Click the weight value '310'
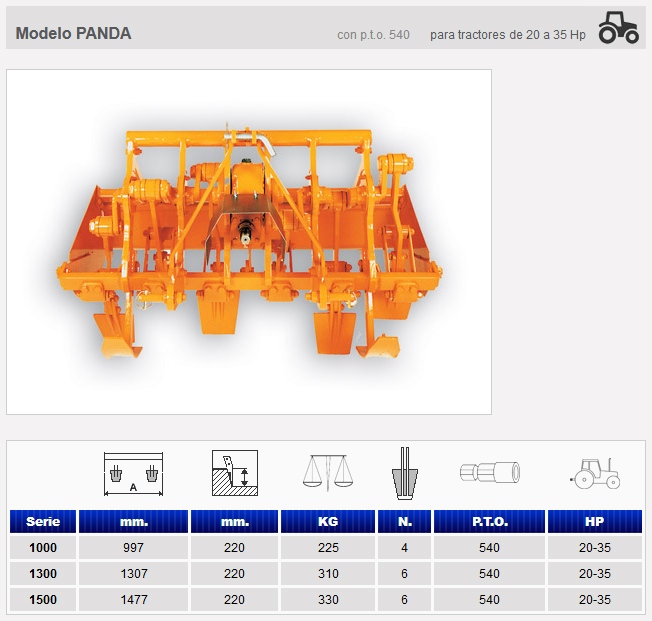652x621 pixels. pyautogui.click(x=328, y=574)
